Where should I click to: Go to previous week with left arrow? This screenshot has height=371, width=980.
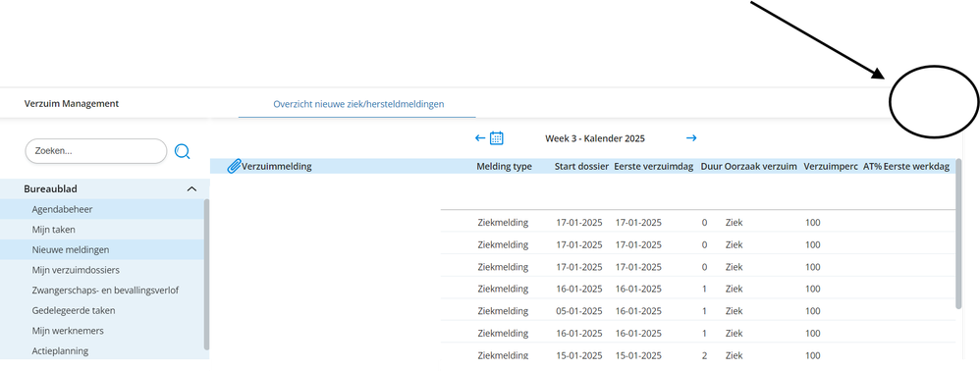click(480, 138)
